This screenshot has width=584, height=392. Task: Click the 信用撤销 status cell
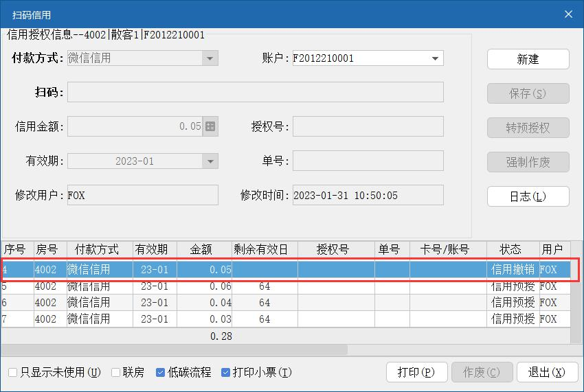[513, 269]
